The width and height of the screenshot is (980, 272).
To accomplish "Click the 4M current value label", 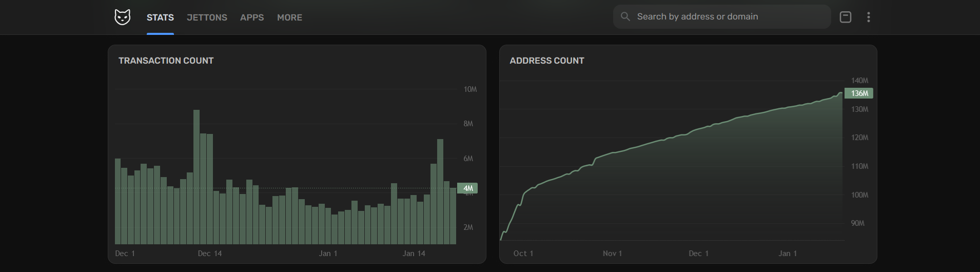I will pos(467,188).
